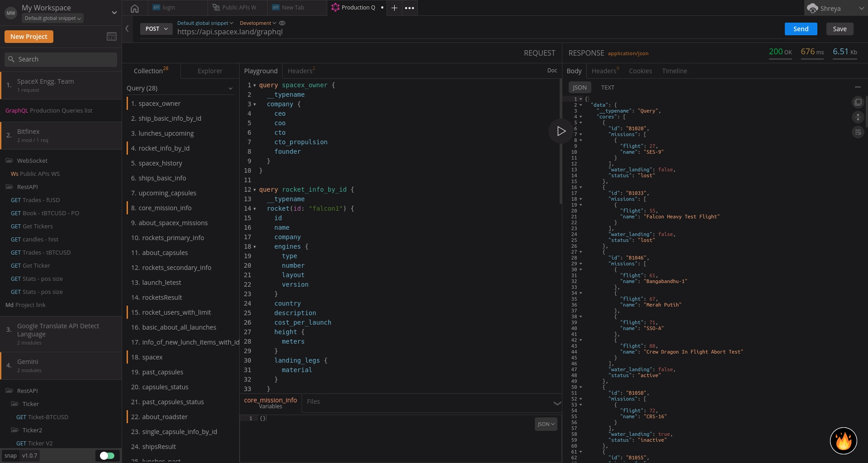This screenshot has height=463, width=868.
Task: Open the response Cookies tab
Action: (x=640, y=71)
